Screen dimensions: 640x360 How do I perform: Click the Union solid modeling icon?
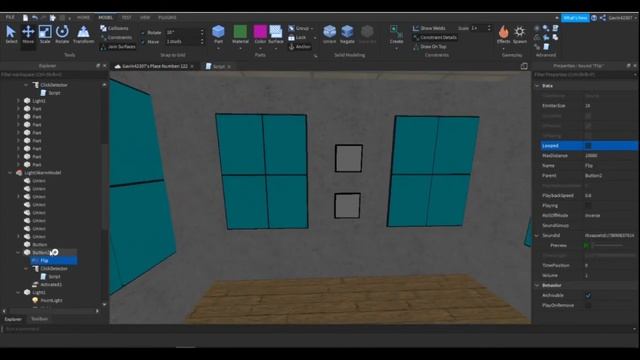pos(329,32)
